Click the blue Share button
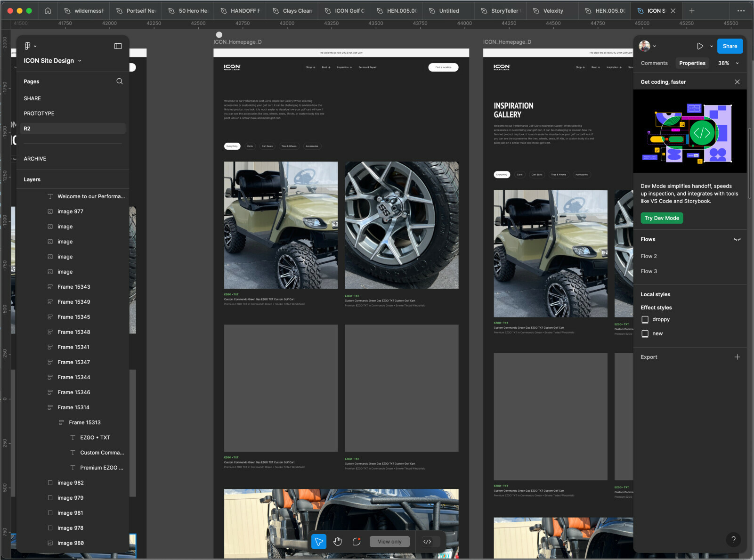 pyautogui.click(x=730, y=46)
